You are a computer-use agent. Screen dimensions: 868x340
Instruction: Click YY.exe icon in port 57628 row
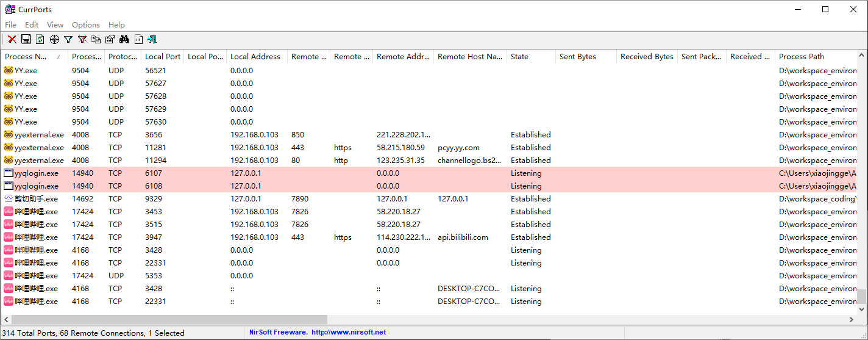[9, 96]
